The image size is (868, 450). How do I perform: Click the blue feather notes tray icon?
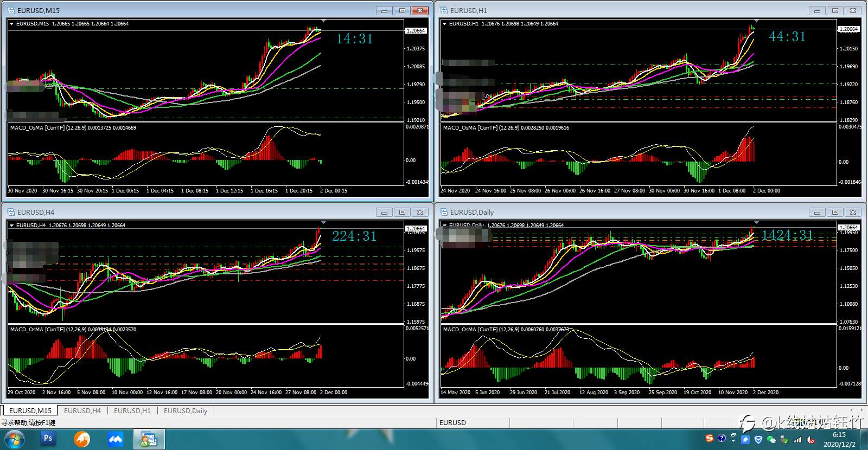point(746,440)
